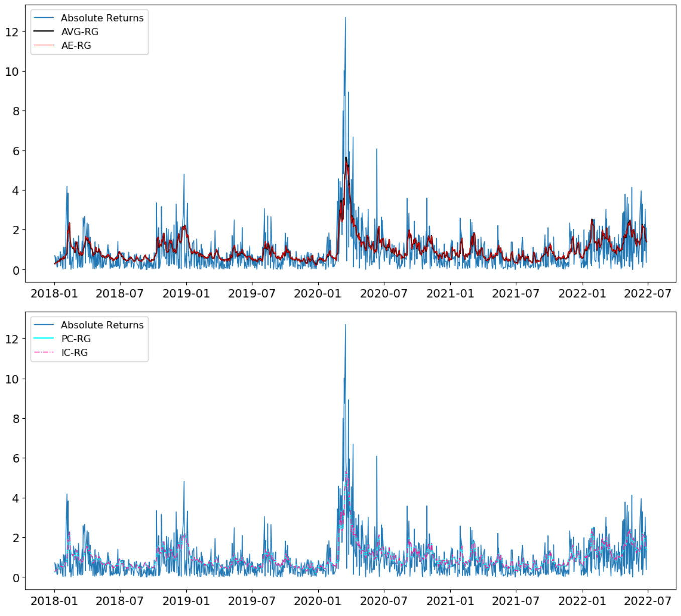Viewport: 681px width, 616px height.
Task: Click the 12 y-axis tick on top chart
Action: click(x=12, y=32)
